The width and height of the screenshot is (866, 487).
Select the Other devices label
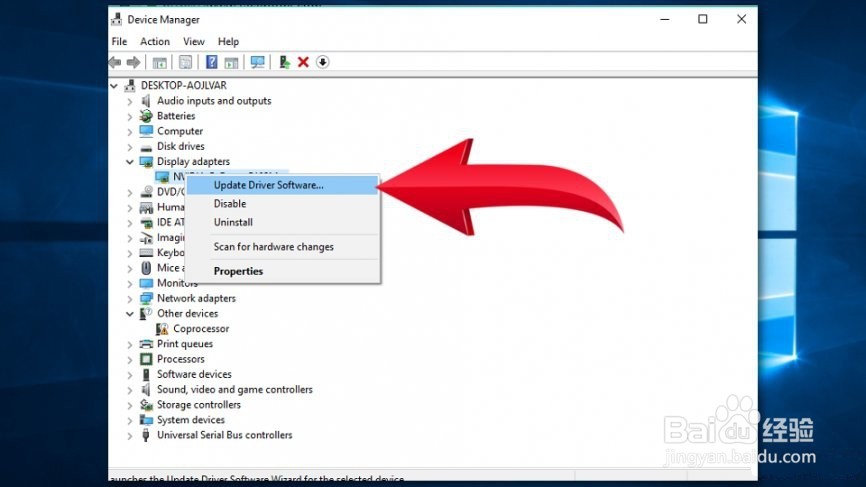[x=187, y=314]
